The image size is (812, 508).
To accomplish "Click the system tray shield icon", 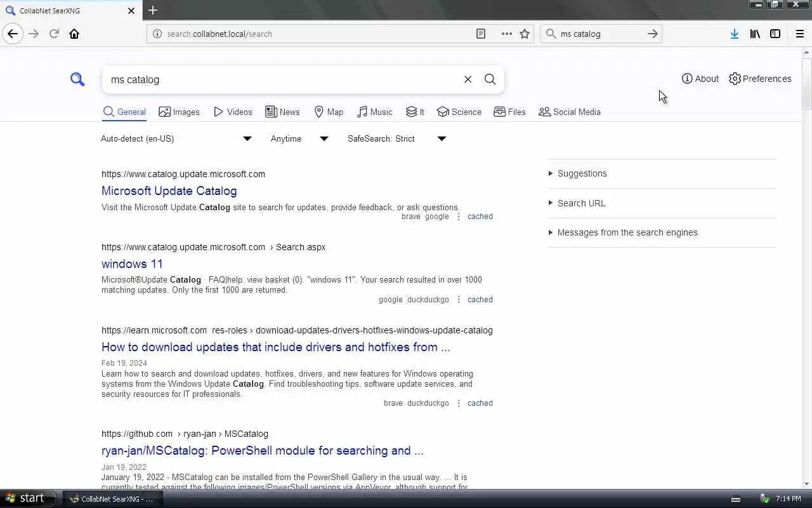I will (765, 498).
